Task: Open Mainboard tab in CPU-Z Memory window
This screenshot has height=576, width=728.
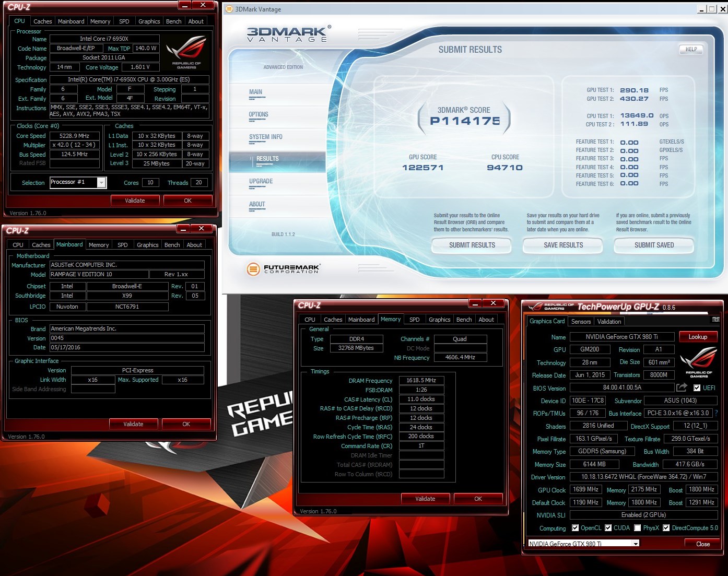Action: click(361, 320)
